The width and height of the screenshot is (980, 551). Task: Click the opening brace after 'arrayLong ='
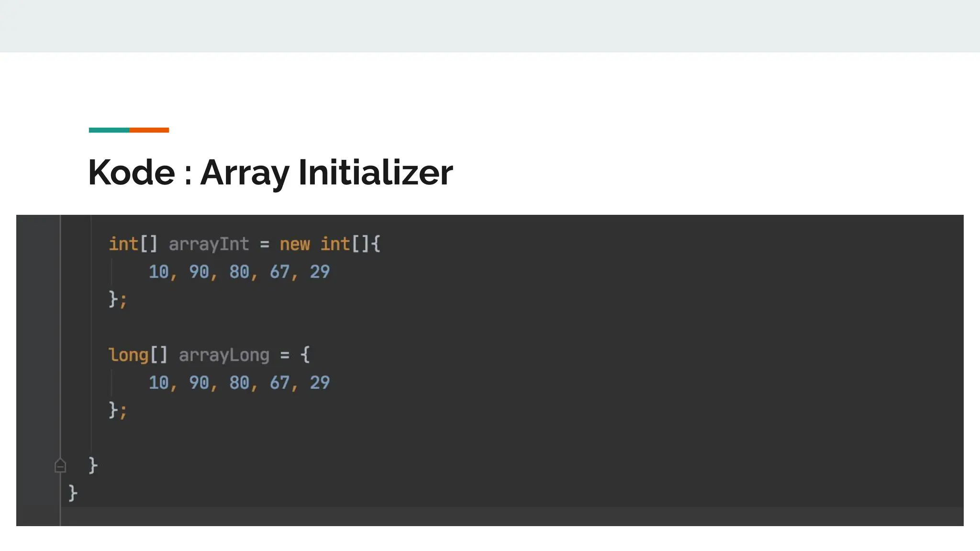point(305,355)
